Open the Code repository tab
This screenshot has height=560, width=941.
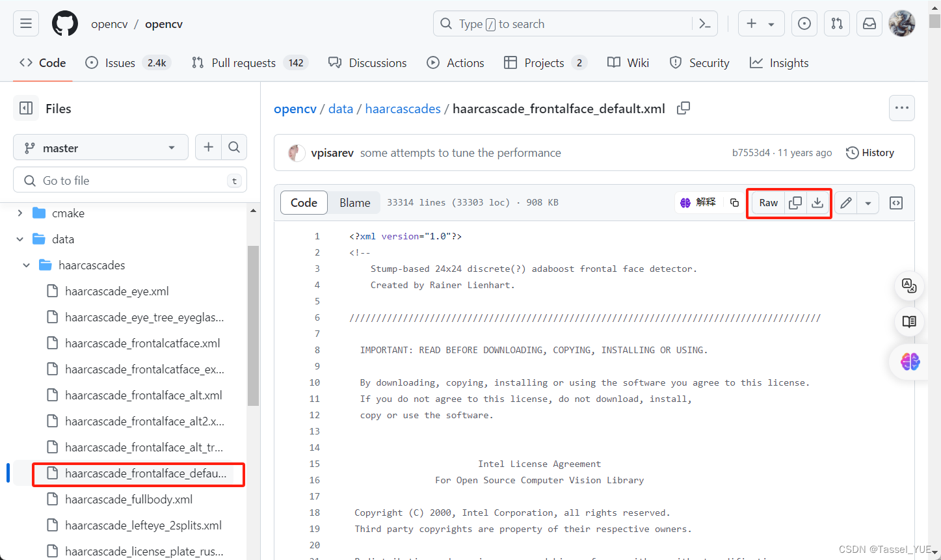pyautogui.click(x=43, y=62)
